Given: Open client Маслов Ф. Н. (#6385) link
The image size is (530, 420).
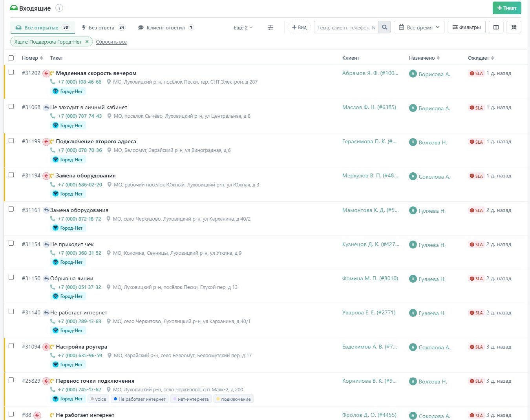Looking at the screenshot, I should tap(369, 107).
